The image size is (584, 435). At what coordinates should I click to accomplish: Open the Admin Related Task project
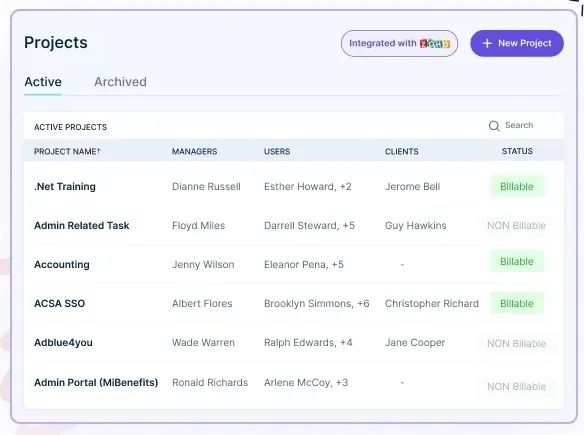click(x=82, y=226)
